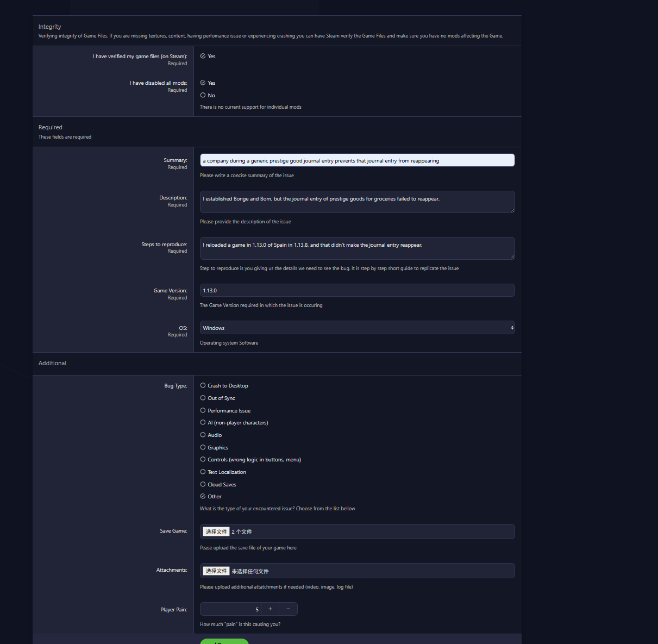Click the Steps to reproduce text area
The height and width of the screenshot is (644, 658).
[x=357, y=248]
